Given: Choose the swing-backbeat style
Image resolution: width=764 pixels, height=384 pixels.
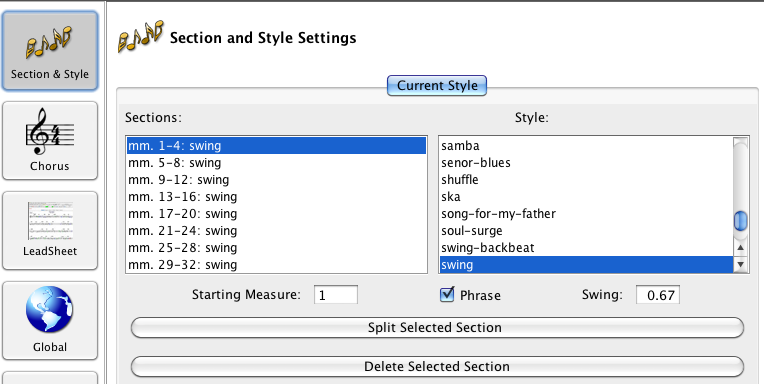Looking at the screenshot, I should (586, 248).
